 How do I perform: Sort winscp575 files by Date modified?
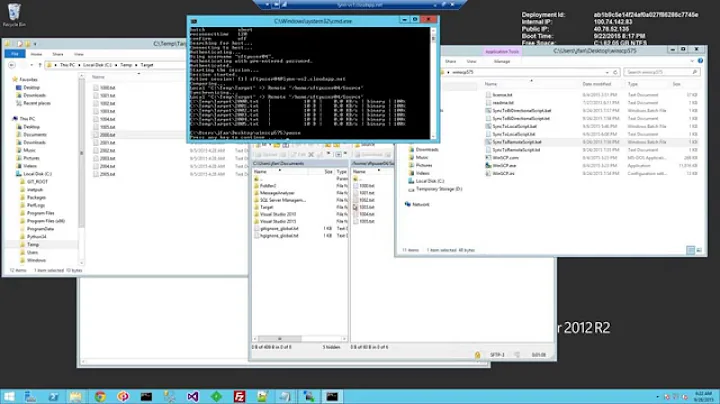597,84
